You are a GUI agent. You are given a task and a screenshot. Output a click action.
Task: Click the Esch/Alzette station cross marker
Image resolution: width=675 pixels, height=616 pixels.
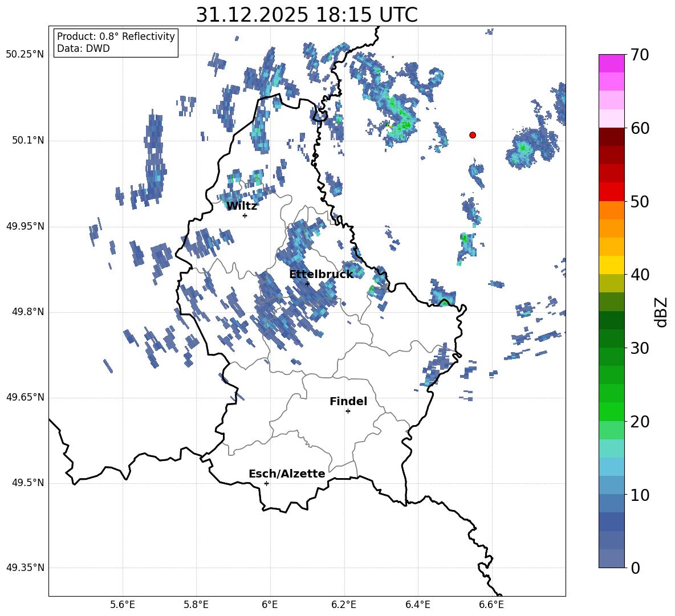coord(266,483)
